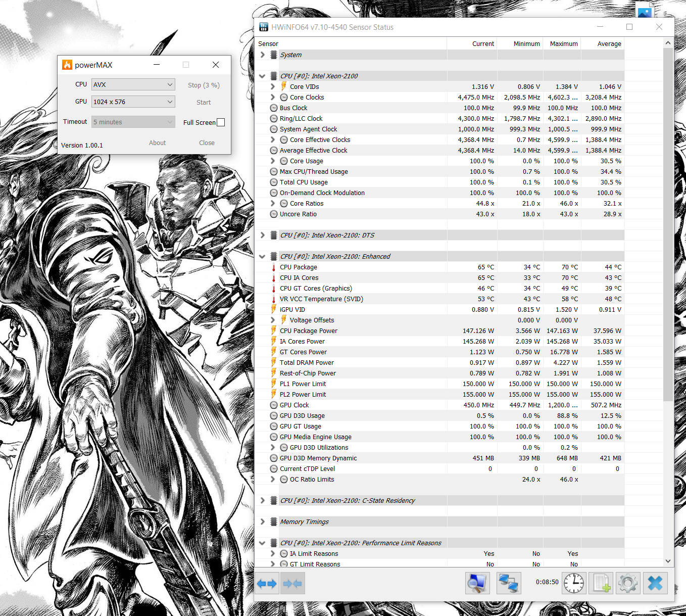
Task: Click the sensor list scroll down arrow
Action: click(668, 561)
